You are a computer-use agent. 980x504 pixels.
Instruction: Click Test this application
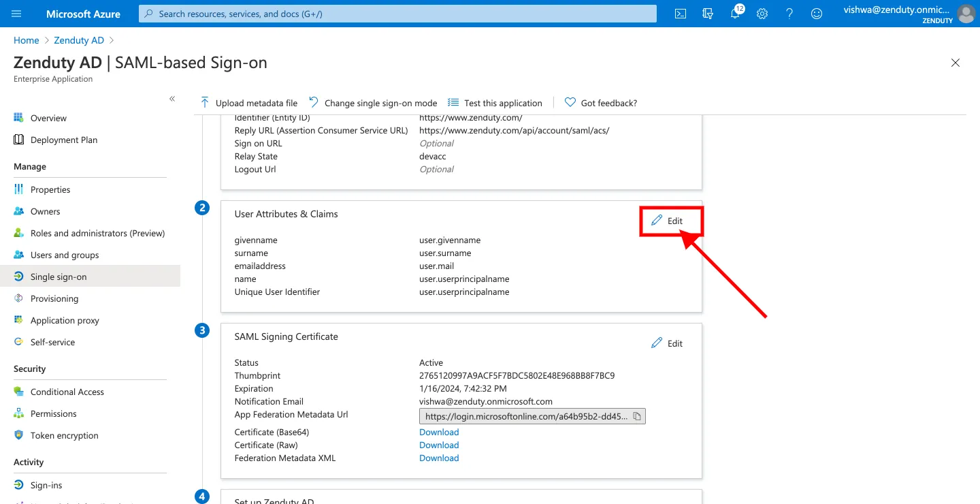tap(495, 103)
